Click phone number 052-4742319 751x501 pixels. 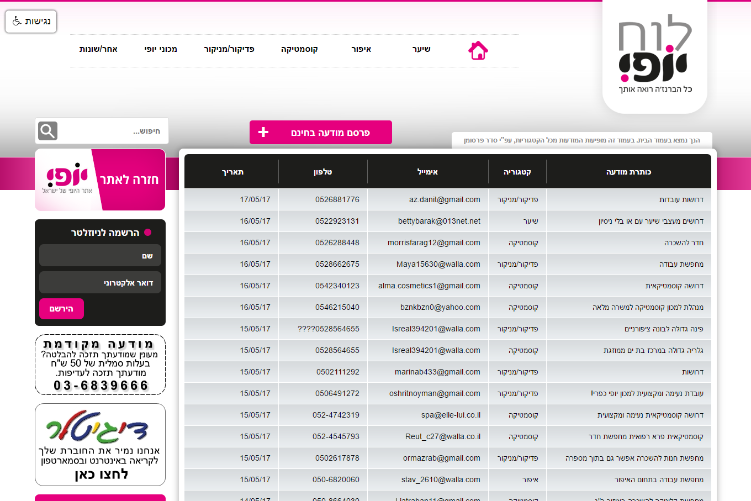[336, 415]
